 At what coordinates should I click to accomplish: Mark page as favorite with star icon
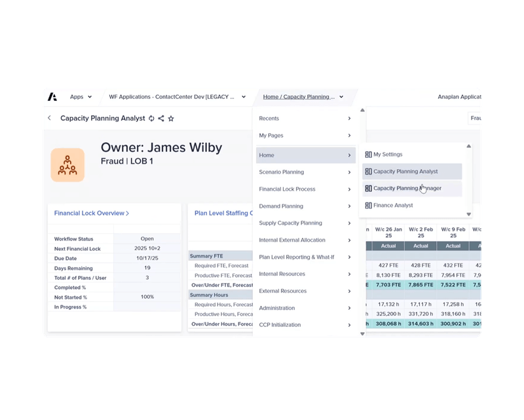[171, 119]
